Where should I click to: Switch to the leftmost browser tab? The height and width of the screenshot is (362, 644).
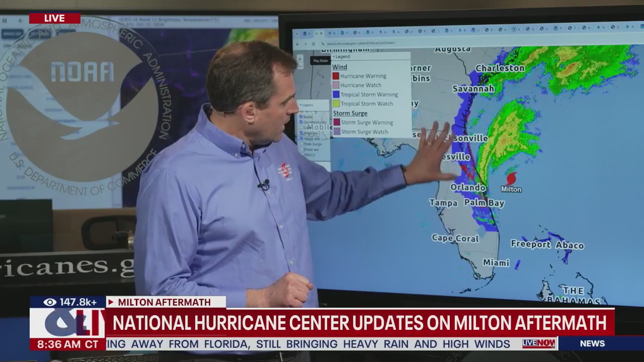pyautogui.click(x=305, y=33)
